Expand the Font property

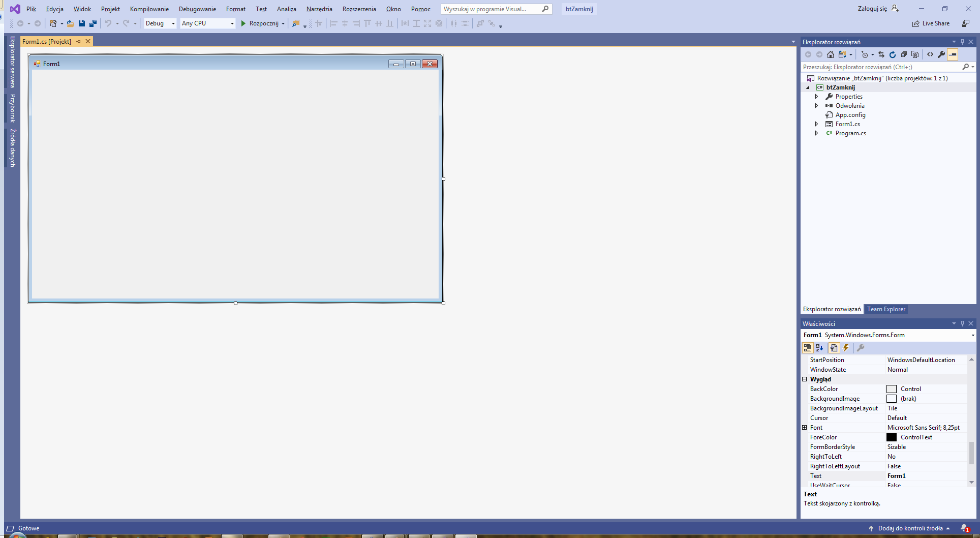coord(805,428)
